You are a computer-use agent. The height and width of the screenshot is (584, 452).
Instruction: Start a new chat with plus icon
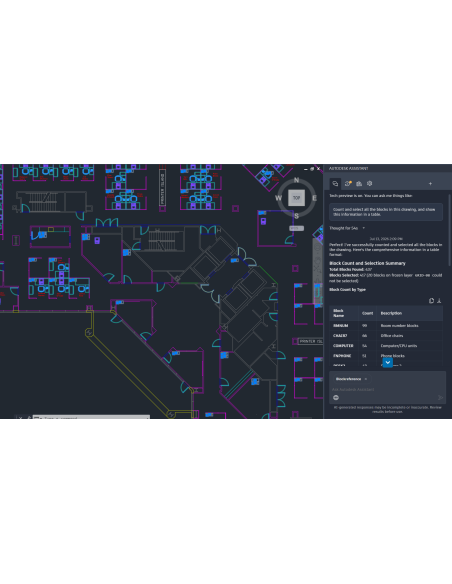[430, 184]
